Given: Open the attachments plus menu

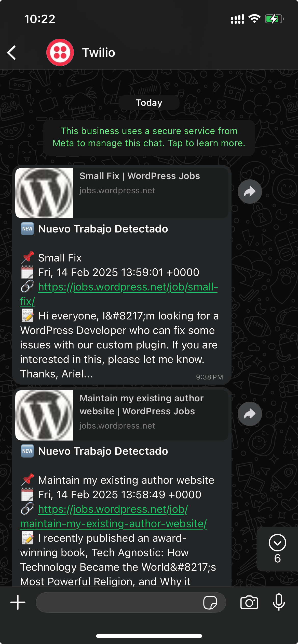Looking at the screenshot, I should [x=18, y=602].
